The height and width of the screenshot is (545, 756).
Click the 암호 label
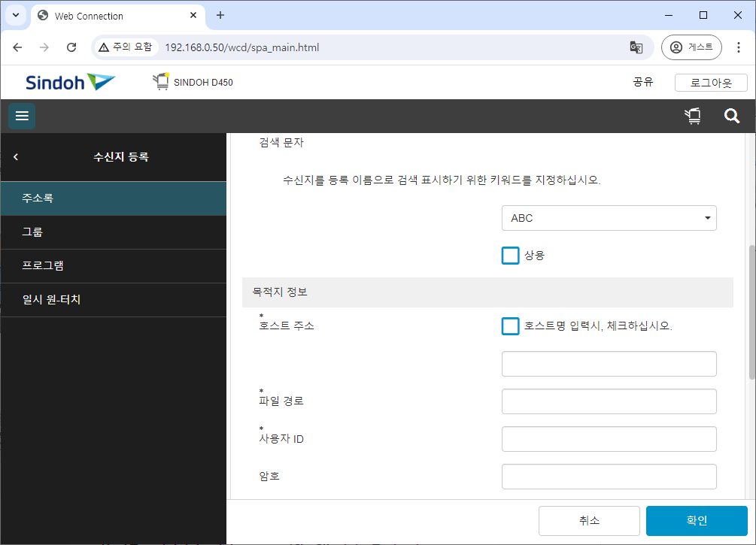point(269,477)
